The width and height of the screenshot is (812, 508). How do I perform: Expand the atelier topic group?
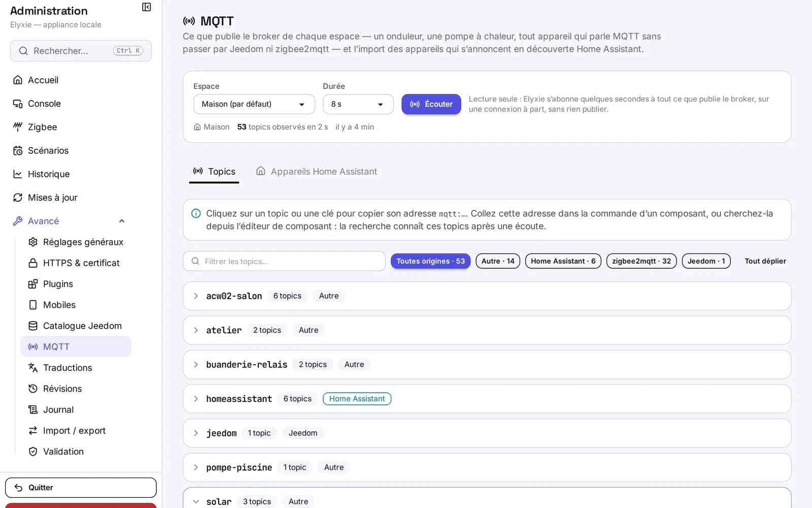pyautogui.click(x=196, y=330)
